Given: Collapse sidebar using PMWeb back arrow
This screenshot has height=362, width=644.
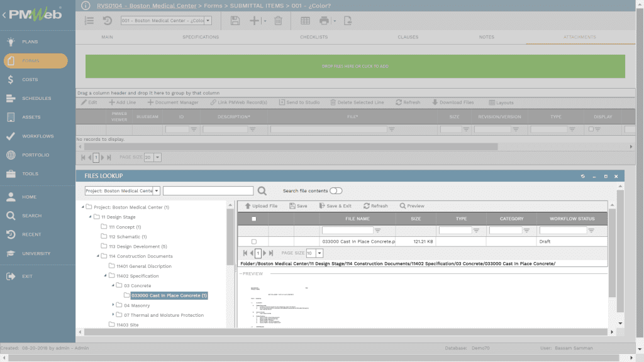Looking at the screenshot, I should click(x=4, y=15).
